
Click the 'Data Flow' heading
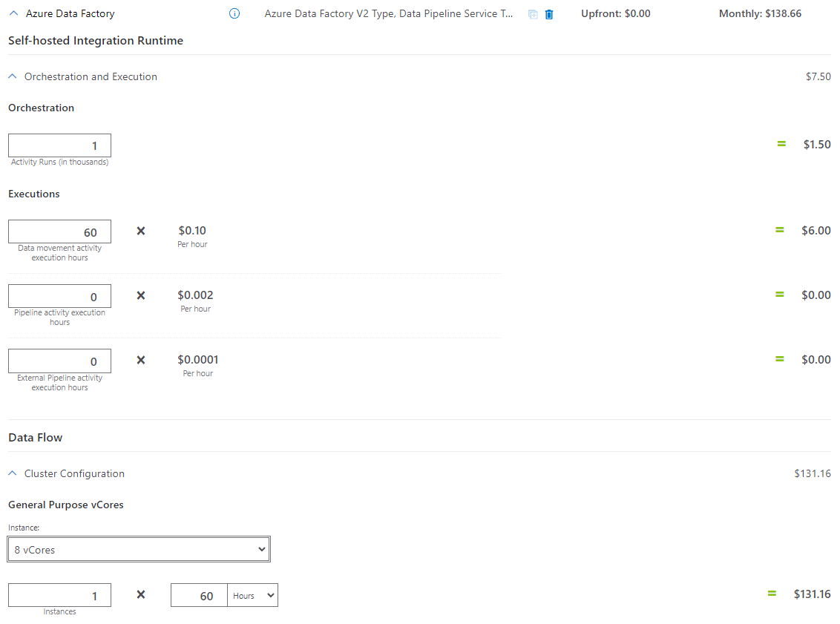point(36,438)
